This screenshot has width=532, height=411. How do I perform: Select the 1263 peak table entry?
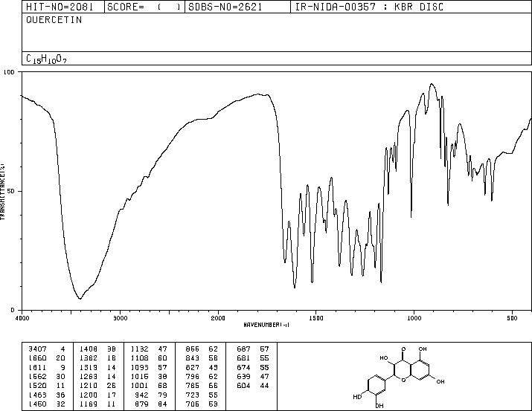[x=97, y=376]
